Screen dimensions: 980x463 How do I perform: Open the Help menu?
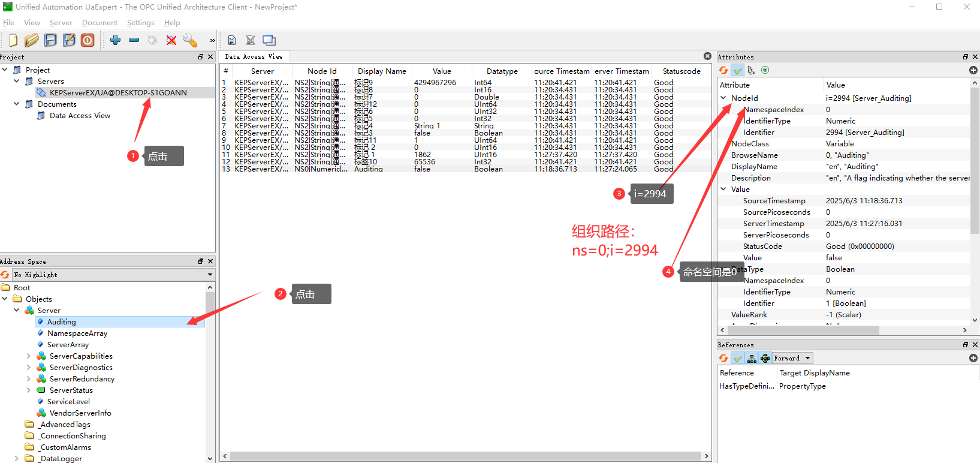pos(172,23)
